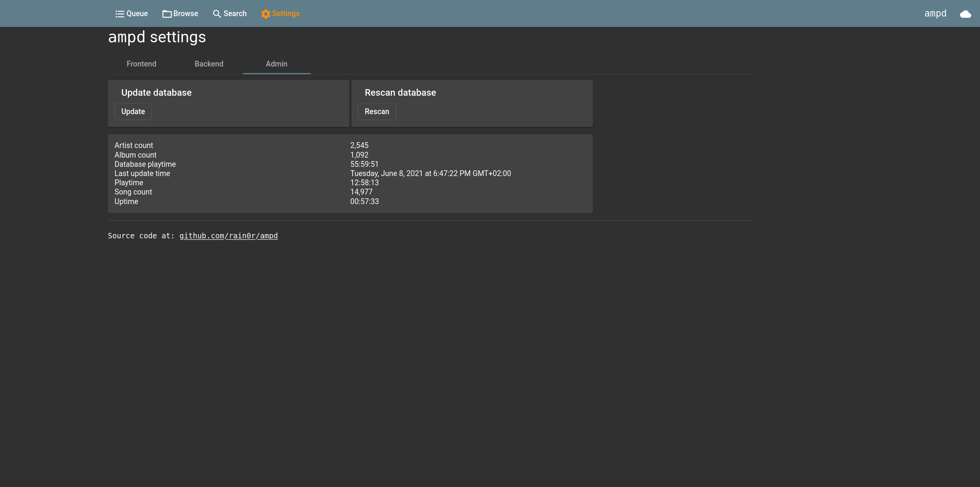Click the 'Song count' label
The image size is (980, 487).
point(133,192)
